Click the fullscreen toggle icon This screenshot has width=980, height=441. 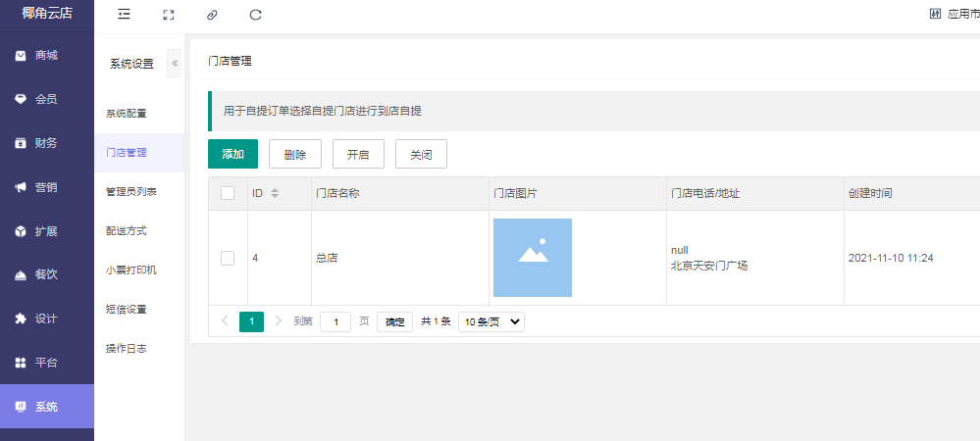[168, 15]
